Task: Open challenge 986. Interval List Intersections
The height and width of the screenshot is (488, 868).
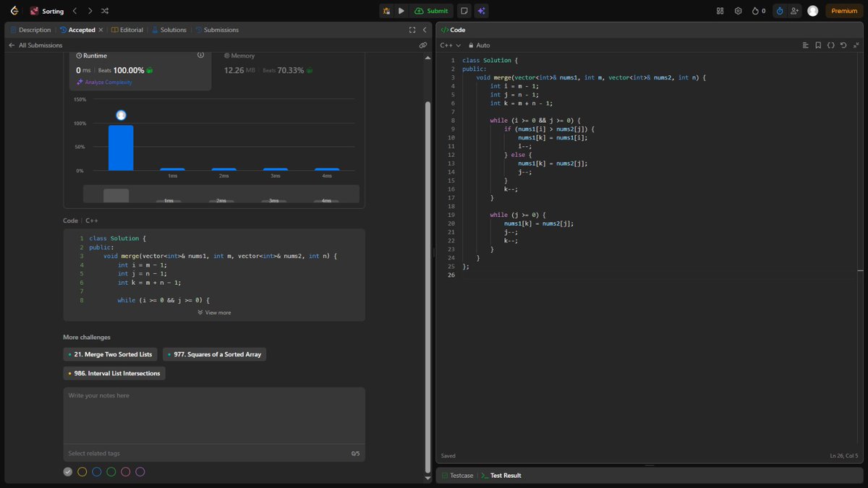Action: pyautogui.click(x=114, y=373)
